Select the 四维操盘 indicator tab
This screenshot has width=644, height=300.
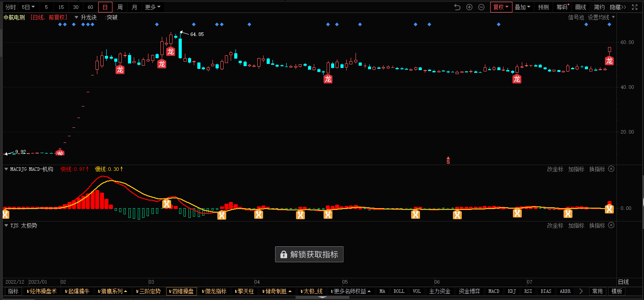coord(181,292)
